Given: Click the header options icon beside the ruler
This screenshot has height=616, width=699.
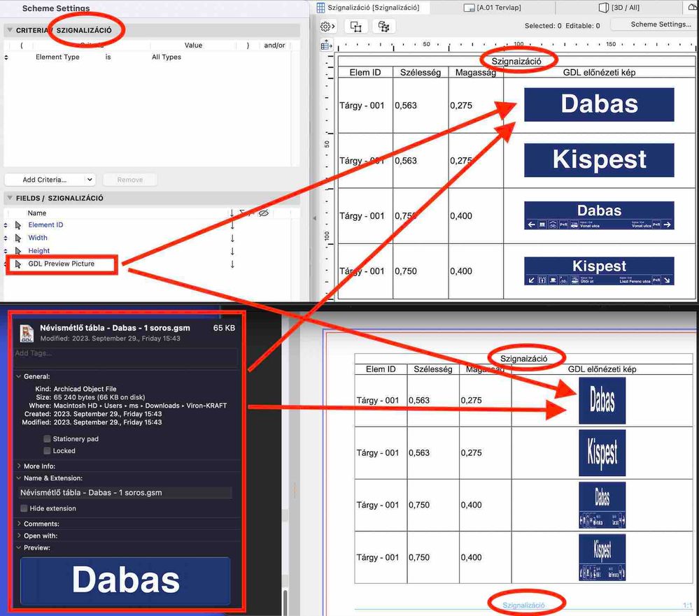Looking at the screenshot, I should (x=327, y=45).
